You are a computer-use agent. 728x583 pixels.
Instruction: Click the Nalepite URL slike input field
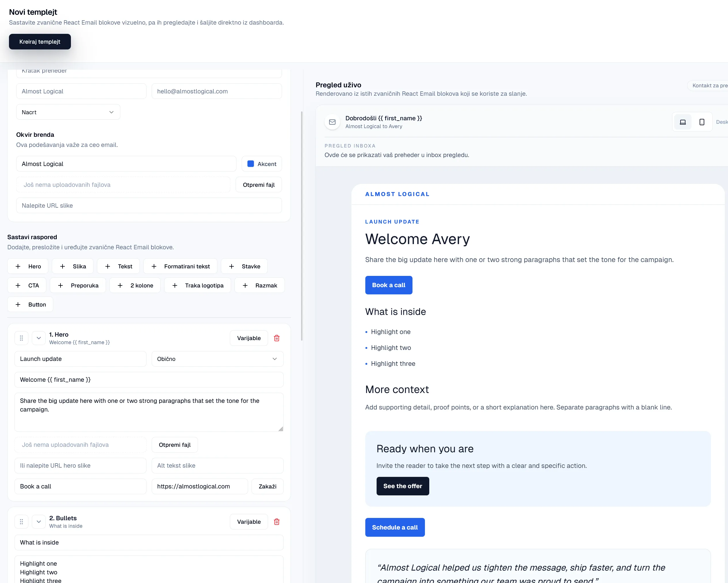(149, 205)
